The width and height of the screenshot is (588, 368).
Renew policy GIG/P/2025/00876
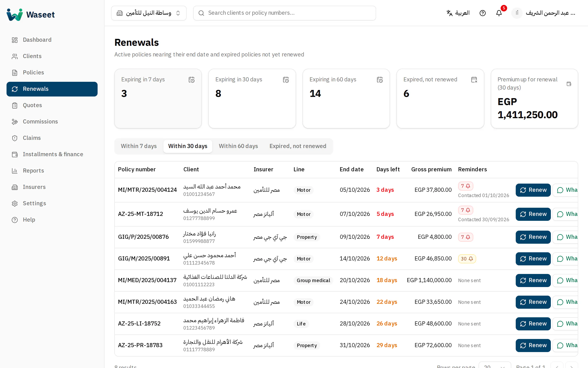point(533,237)
